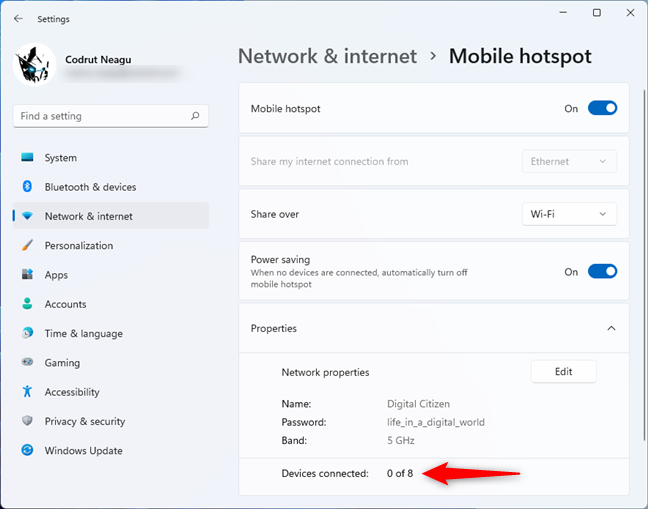Go to Accessibility settings label

coord(72,392)
